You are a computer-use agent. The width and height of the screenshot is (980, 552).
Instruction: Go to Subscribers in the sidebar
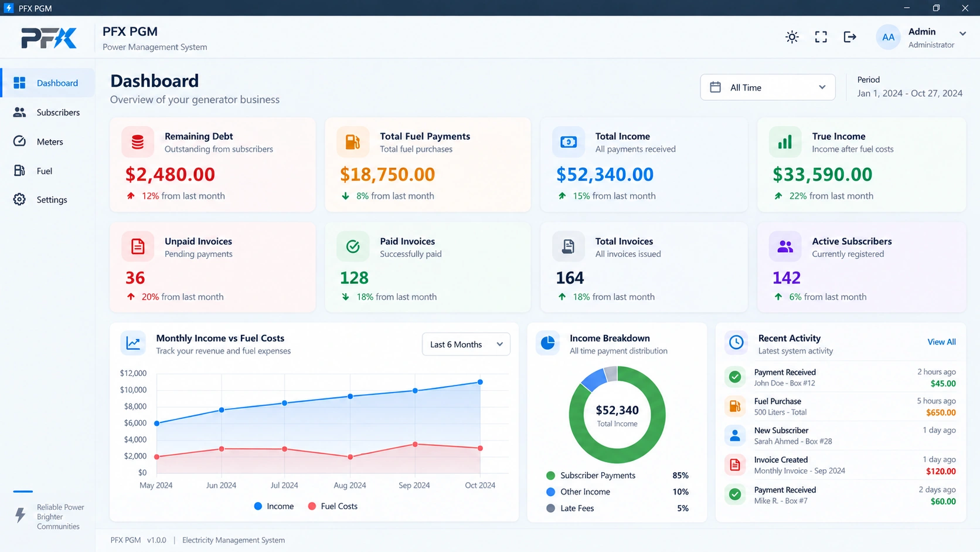point(47,112)
